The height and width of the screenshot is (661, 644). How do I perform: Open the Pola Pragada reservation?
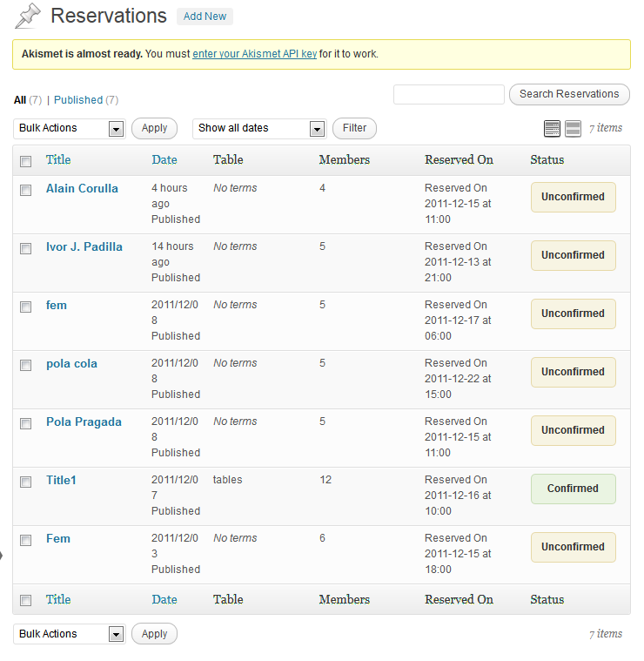84,422
